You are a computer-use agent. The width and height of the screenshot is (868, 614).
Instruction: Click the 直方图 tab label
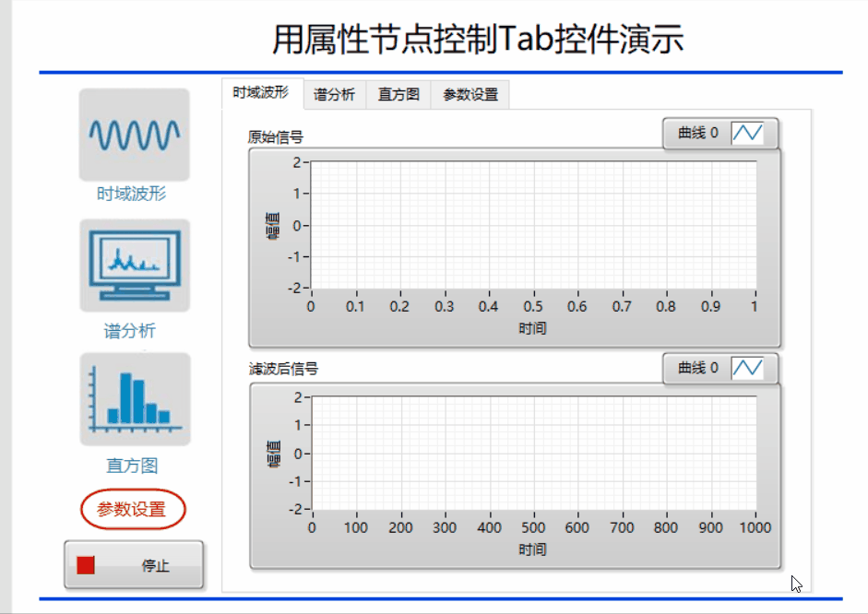click(x=398, y=94)
